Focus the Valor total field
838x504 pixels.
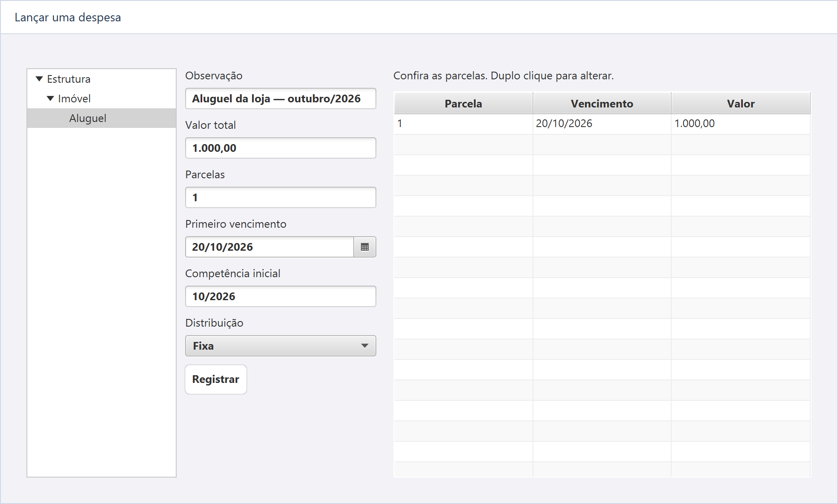tap(281, 148)
